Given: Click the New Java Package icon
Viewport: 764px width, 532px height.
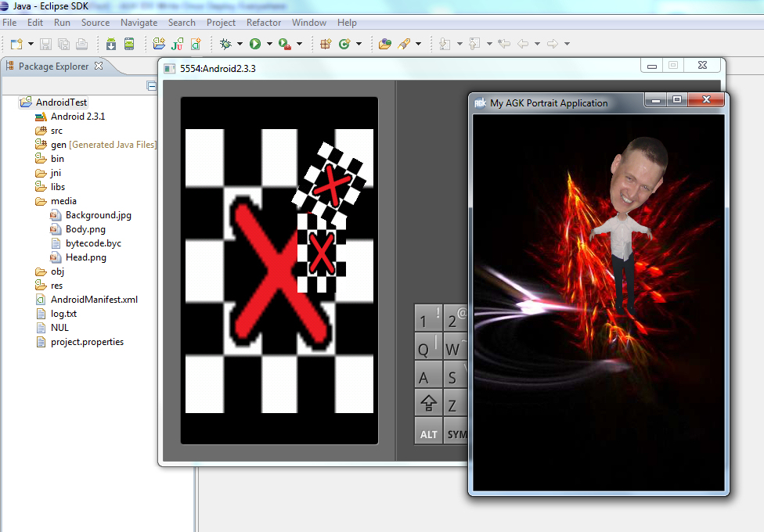Looking at the screenshot, I should 326,44.
